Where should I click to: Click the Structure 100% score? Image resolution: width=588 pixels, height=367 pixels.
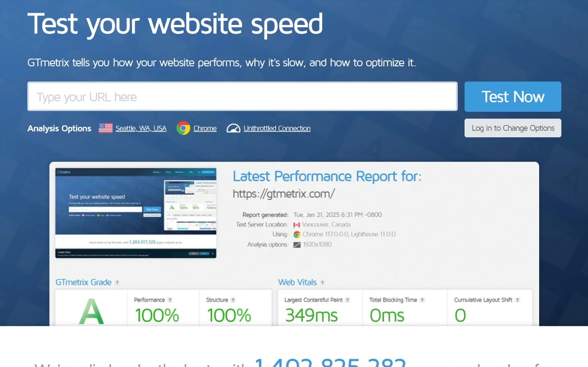(229, 315)
